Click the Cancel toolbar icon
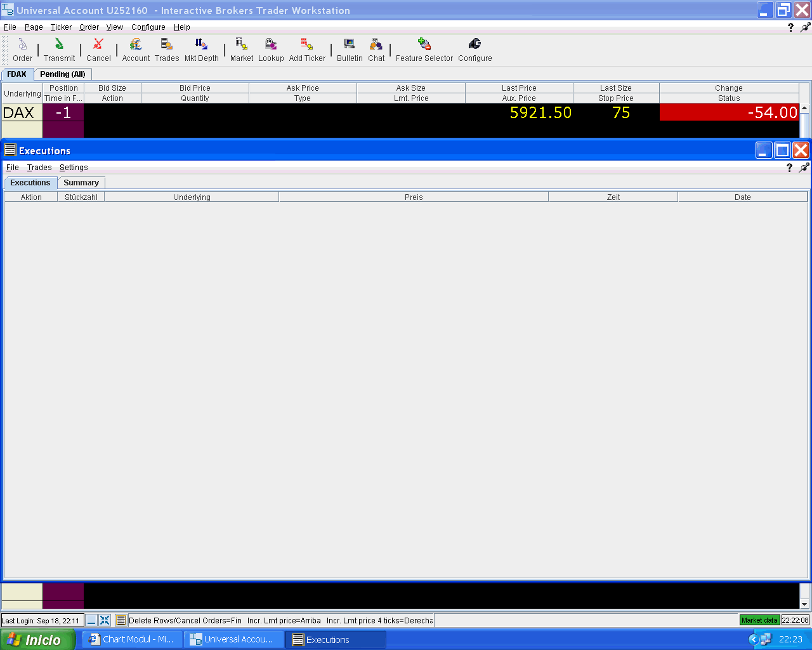The height and width of the screenshot is (650, 812). pyautogui.click(x=98, y=50)
